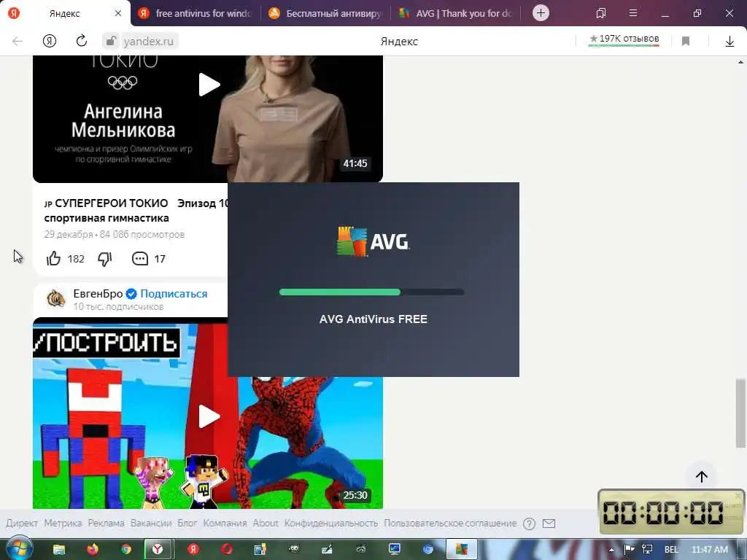
Task: Open a new tab with plus button
Action: 541,13
